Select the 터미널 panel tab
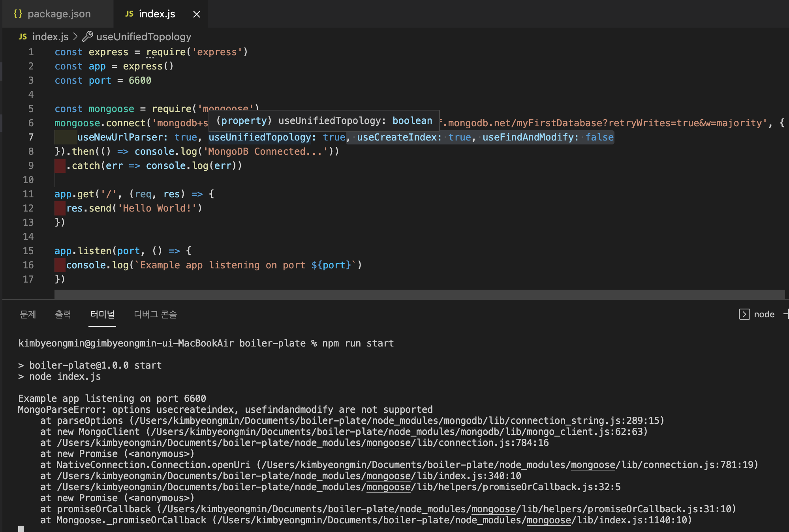Viewport: 789px width, 532px height. coord(102,315)
